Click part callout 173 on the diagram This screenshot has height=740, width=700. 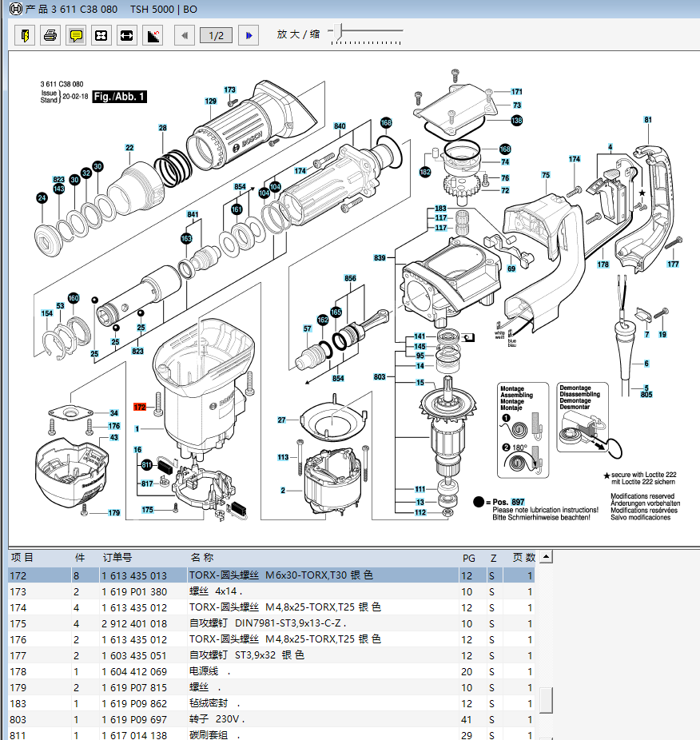click(230, 90)
